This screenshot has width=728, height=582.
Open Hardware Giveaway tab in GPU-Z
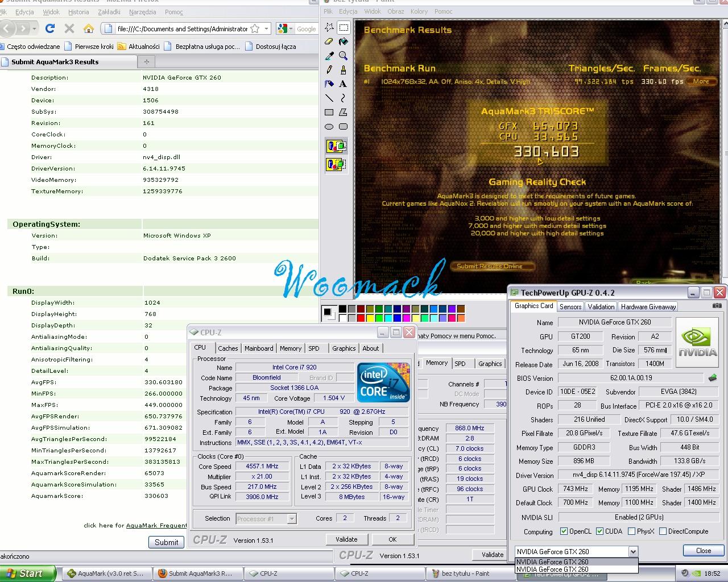click(x=648, y=306)
